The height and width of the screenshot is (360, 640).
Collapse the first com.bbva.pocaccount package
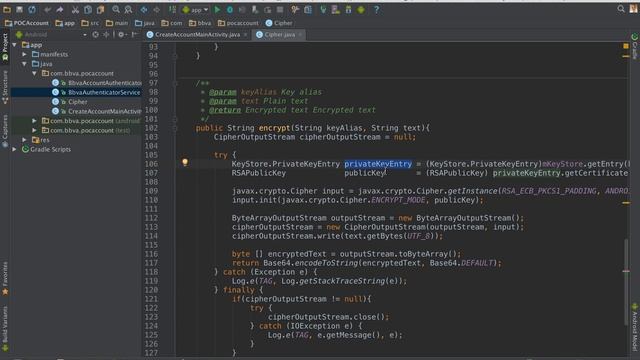(x=34, y=73)
